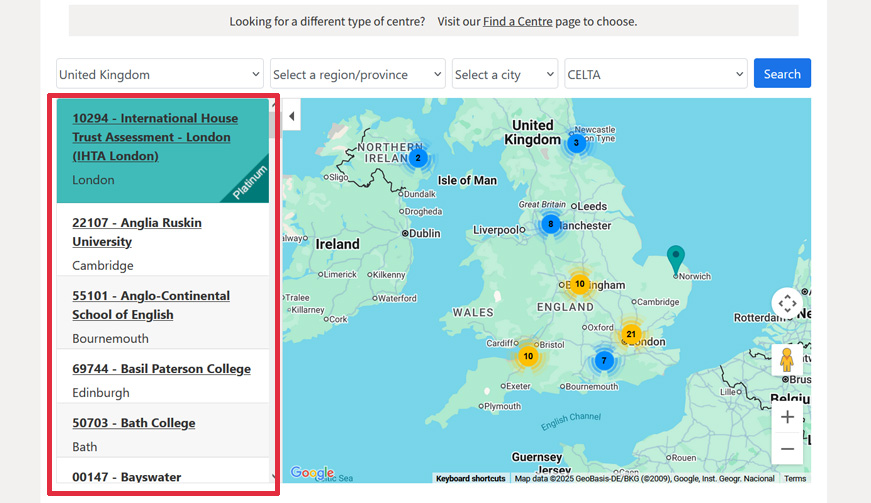The image size is (871, 503).
Task: Click the cluster marker 21 near London
Action: coord(630,334)
